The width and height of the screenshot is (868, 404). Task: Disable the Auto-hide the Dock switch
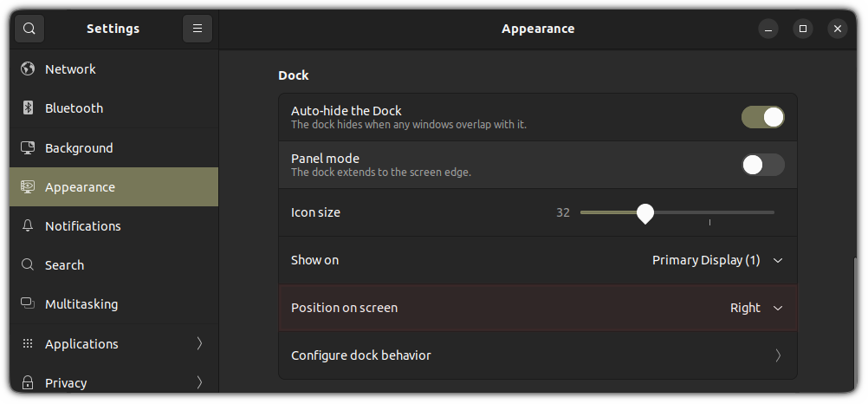coord(762,117)
